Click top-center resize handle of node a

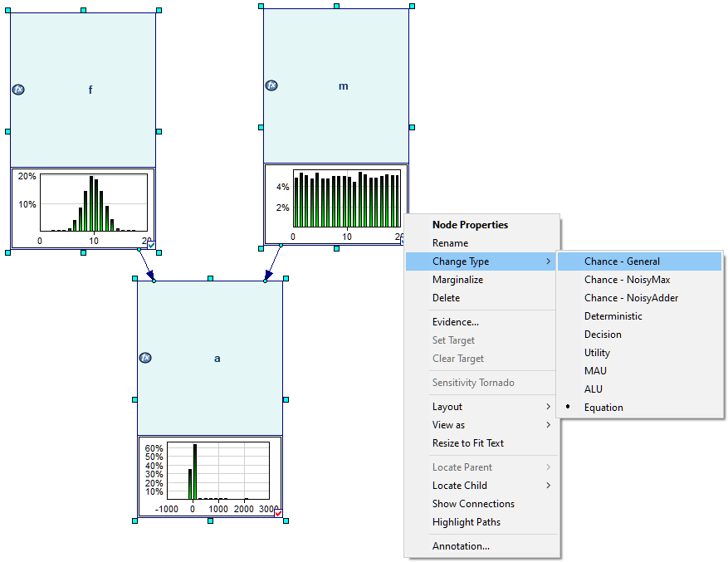(210, 278)
